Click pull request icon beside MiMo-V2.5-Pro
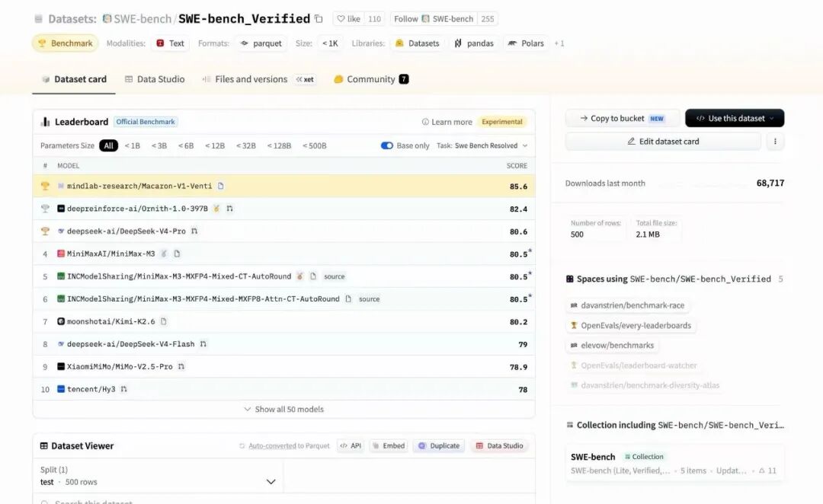Viewport: 823px width, 504px height. (x=181, y=367)
